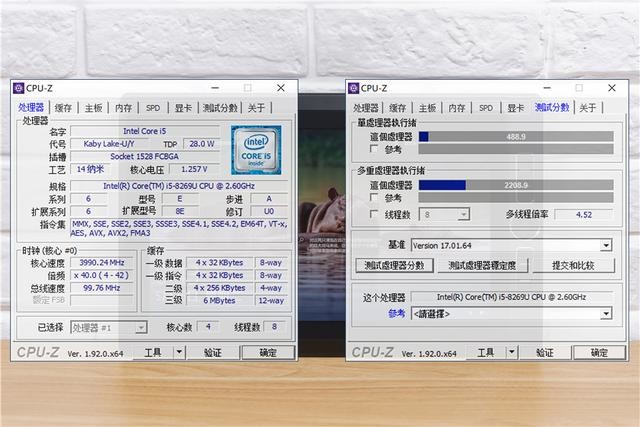
Task: Click 工具 button in left window
Action: coord(153,352)
